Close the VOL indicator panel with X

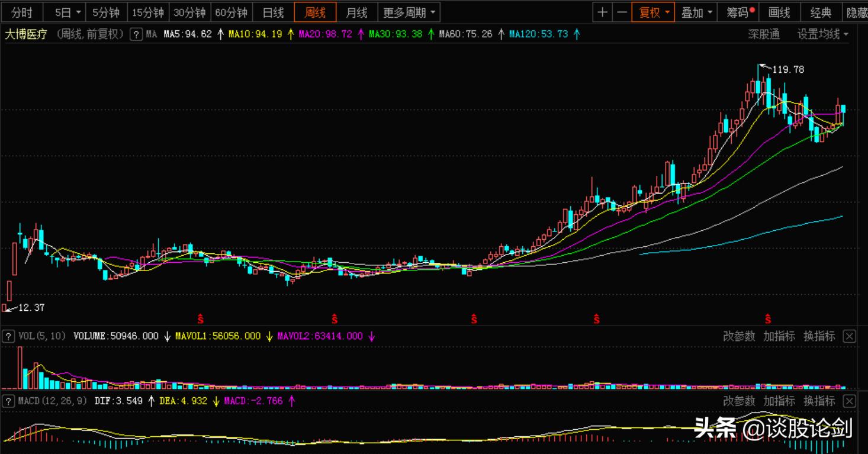849,336
